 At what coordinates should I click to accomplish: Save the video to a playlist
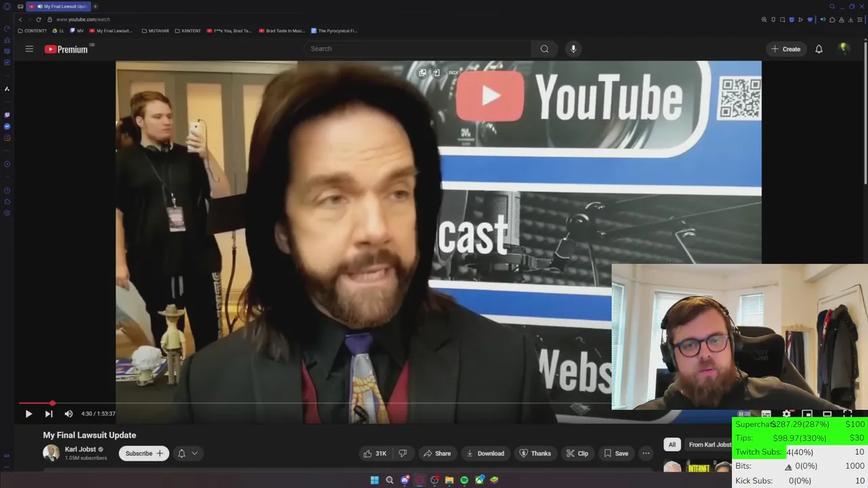click(616, 453)
